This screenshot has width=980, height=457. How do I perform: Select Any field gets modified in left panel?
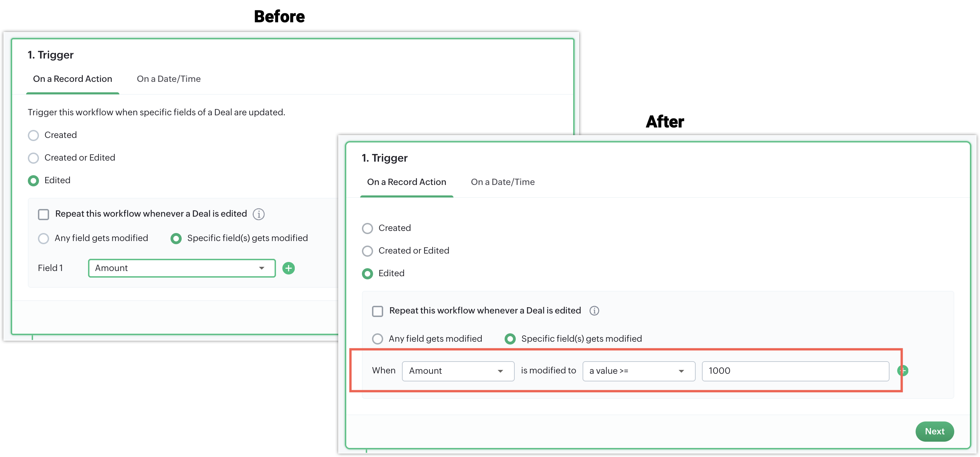[44, 238]
